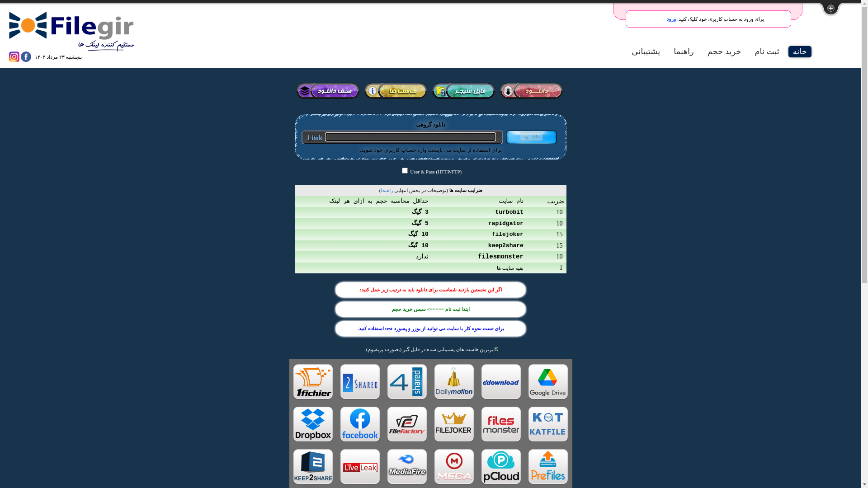Click the green register-then-buy notice
868x488 pixels.
[x=430, y=310]
